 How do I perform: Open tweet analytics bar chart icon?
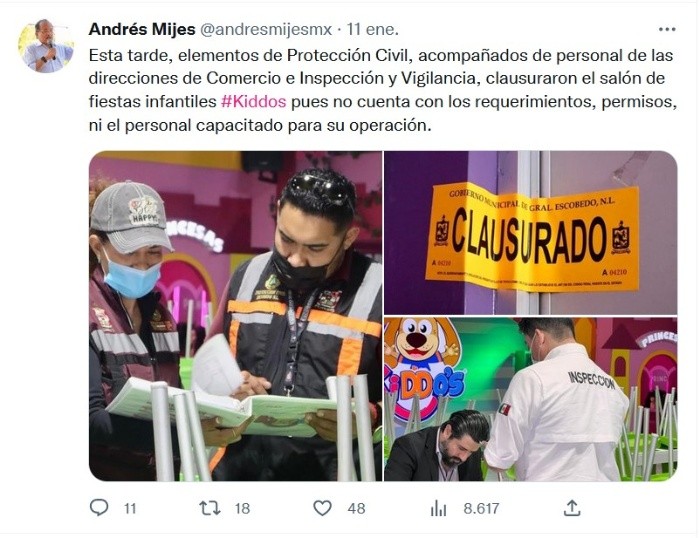tap(438, 508)
